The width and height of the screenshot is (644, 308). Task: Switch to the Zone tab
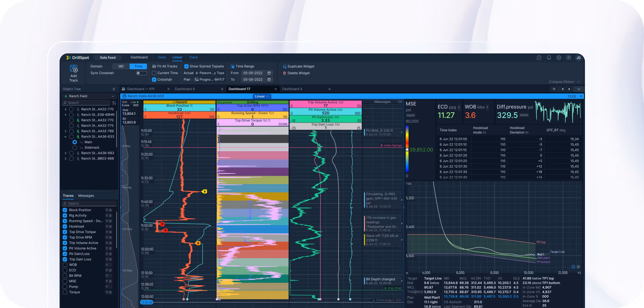(x=162, y=57)
